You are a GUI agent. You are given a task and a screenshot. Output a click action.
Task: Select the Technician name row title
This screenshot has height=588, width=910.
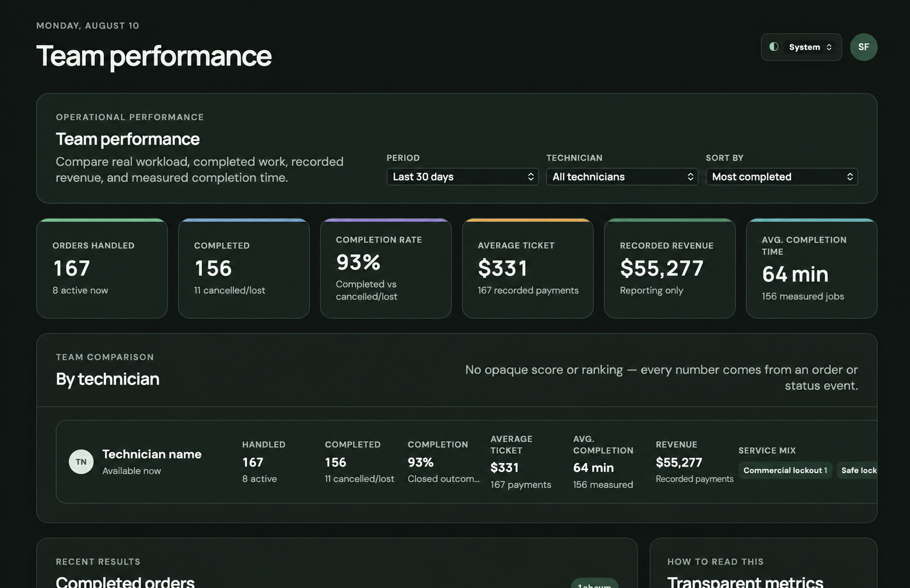[x=152, y=454]
